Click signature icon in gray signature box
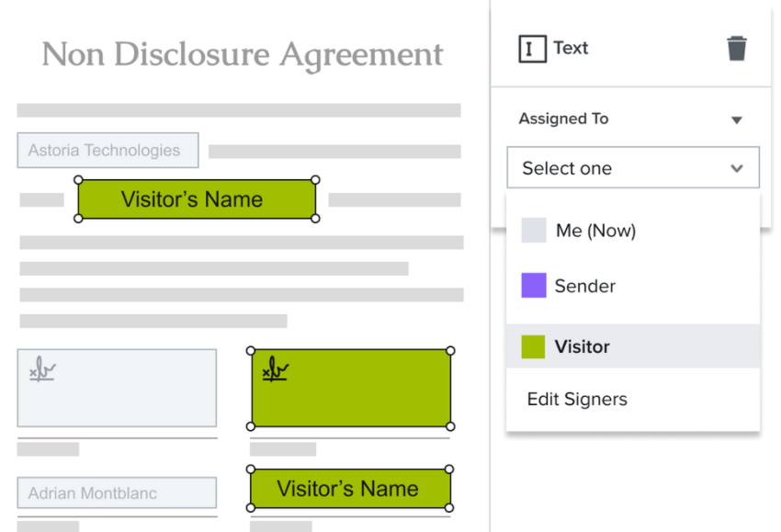The height and width of the screenshot is (532, 781). tap(42, 370)
